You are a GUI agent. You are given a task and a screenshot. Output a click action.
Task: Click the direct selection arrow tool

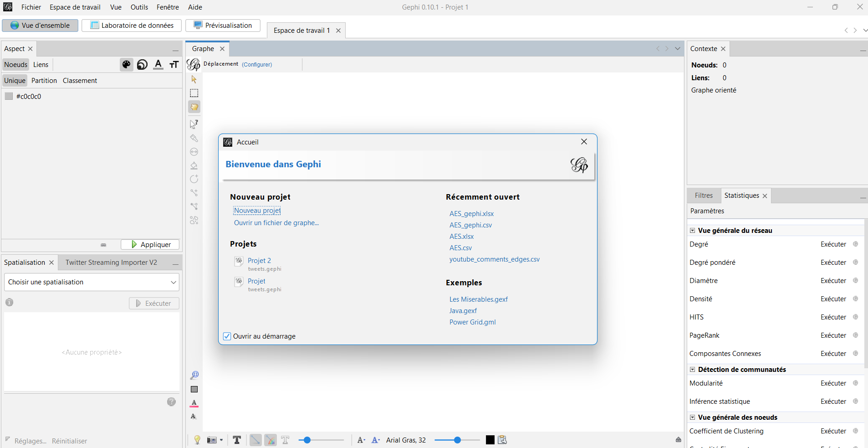(x=194, y=79)
